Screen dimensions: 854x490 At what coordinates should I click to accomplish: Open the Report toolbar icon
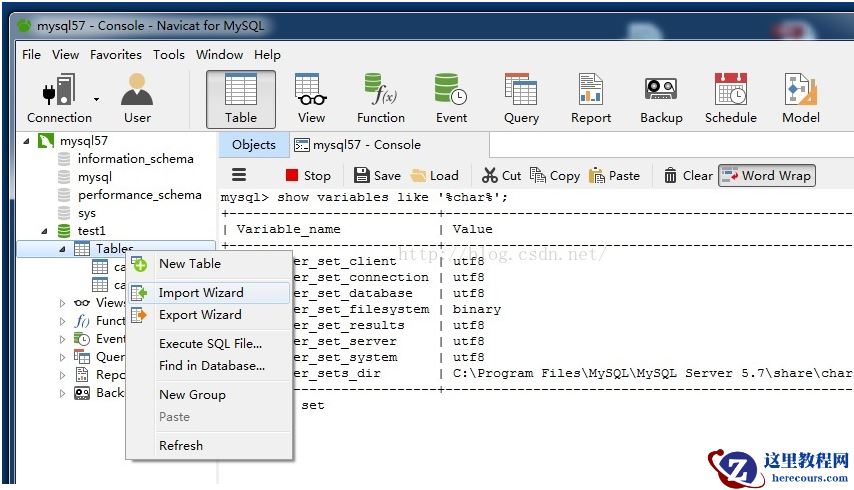tap(591, 99)
